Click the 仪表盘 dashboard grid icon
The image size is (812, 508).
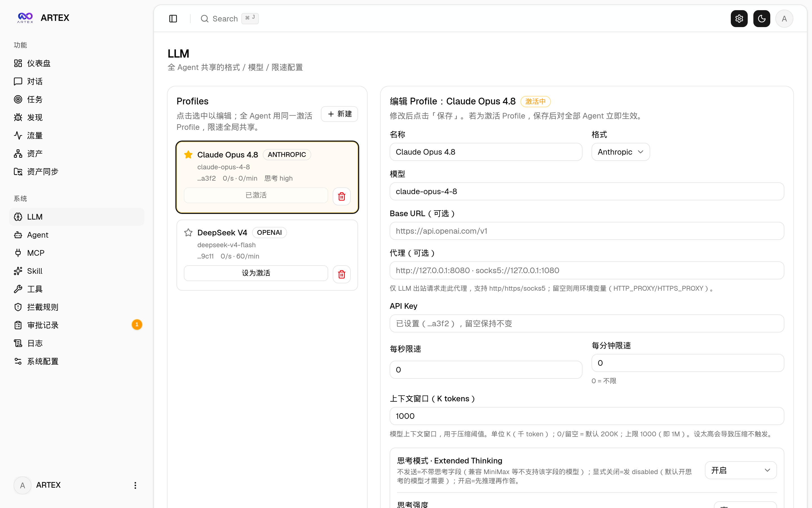pos(18,63)
